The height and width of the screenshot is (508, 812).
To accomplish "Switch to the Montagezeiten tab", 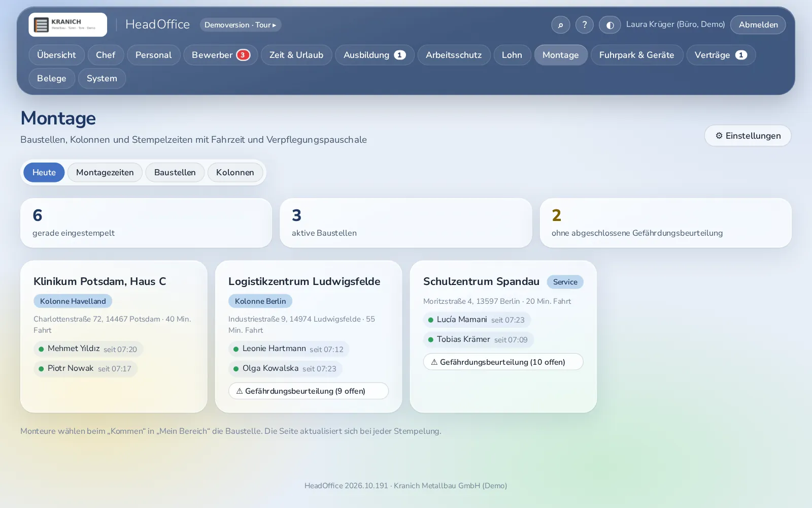I will 105,172.
